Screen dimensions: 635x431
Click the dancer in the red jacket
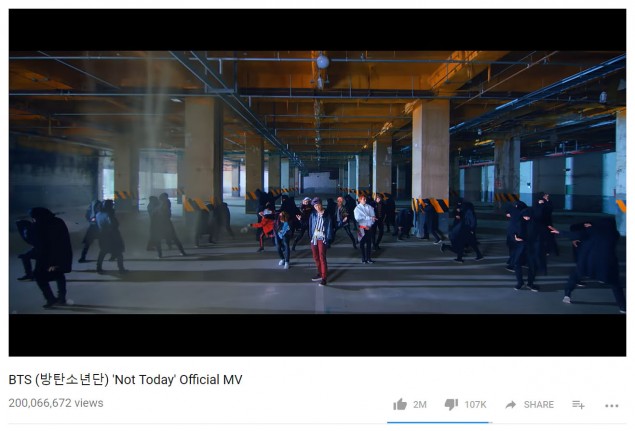(265, 229)
